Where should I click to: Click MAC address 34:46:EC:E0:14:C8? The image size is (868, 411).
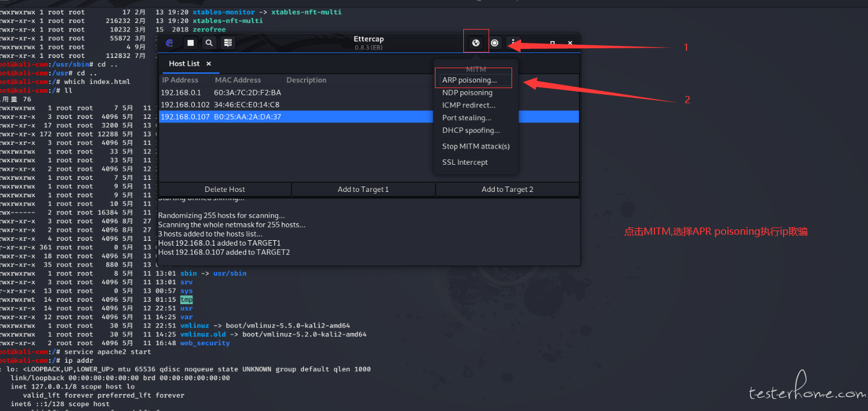(x=247, y=105)
